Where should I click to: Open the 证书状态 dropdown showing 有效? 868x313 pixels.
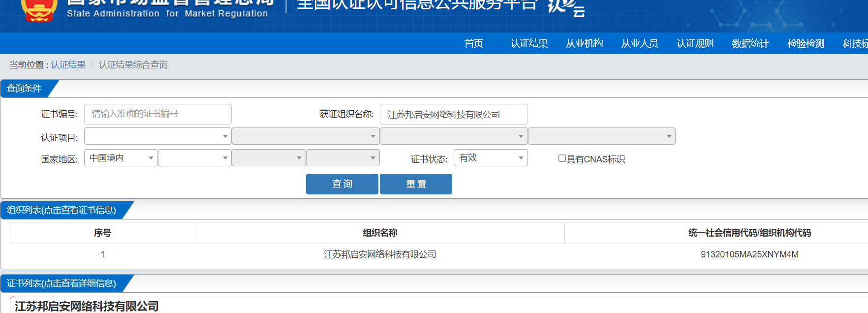click(491, 158)
